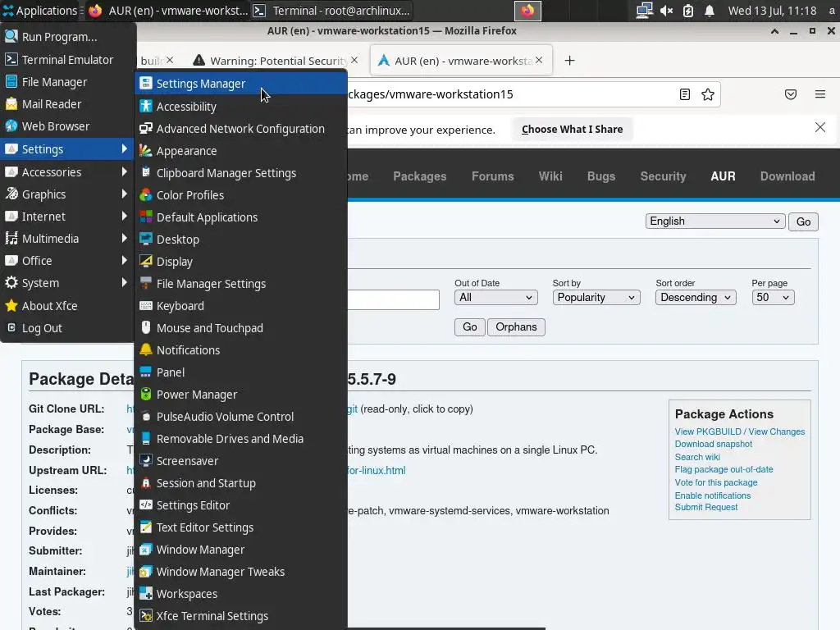Click the Xfce Terminal Settings icon
840x630 pixels.
pos(146,615)
